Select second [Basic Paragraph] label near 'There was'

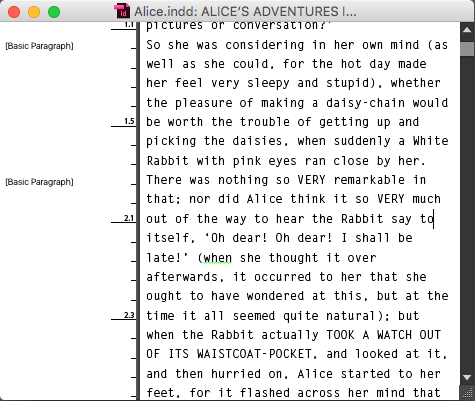[x=39, y=182]
